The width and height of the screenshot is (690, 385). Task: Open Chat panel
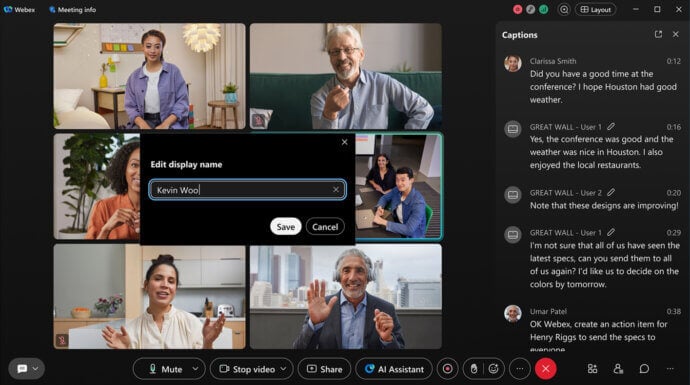[x=644, y=369]
